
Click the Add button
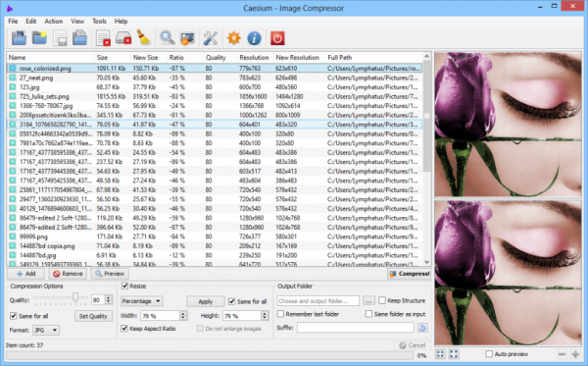click(x=25, y=274)
